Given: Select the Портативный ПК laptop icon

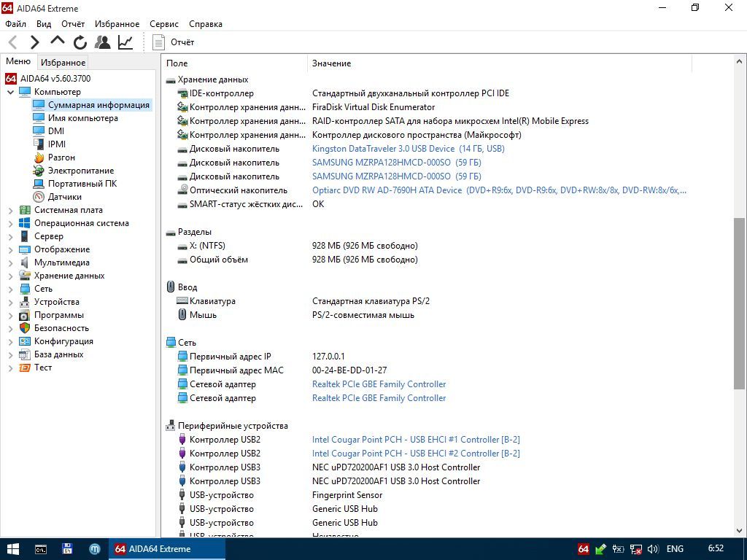Looking at the screenshot, I should coord(39,184).
